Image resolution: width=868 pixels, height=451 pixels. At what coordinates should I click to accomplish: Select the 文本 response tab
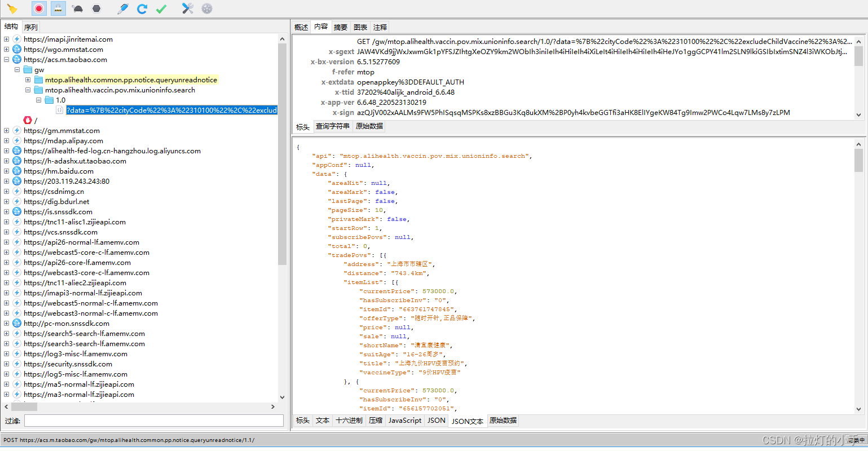coord(323,421)
